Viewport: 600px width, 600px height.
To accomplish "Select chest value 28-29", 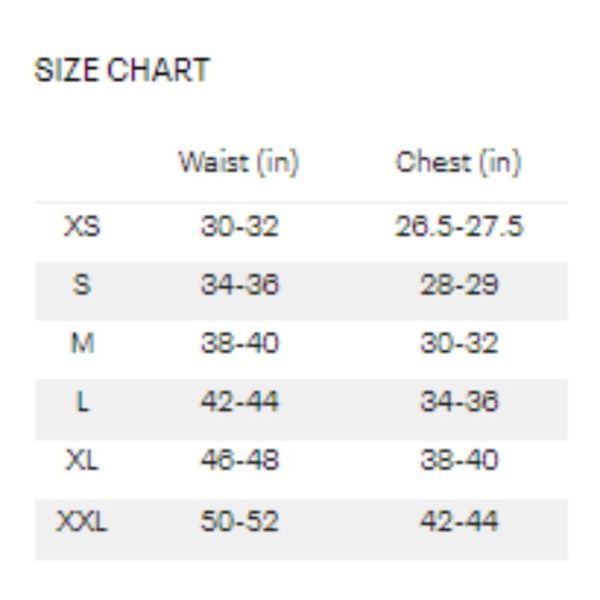I will coord(459,285).
